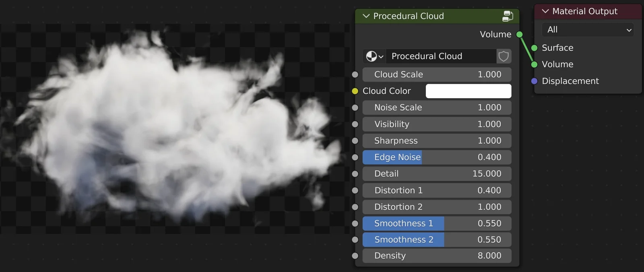Edit the Procedural Cloud group name field
This screenshot has height=272, width=644.
[441, 56]
